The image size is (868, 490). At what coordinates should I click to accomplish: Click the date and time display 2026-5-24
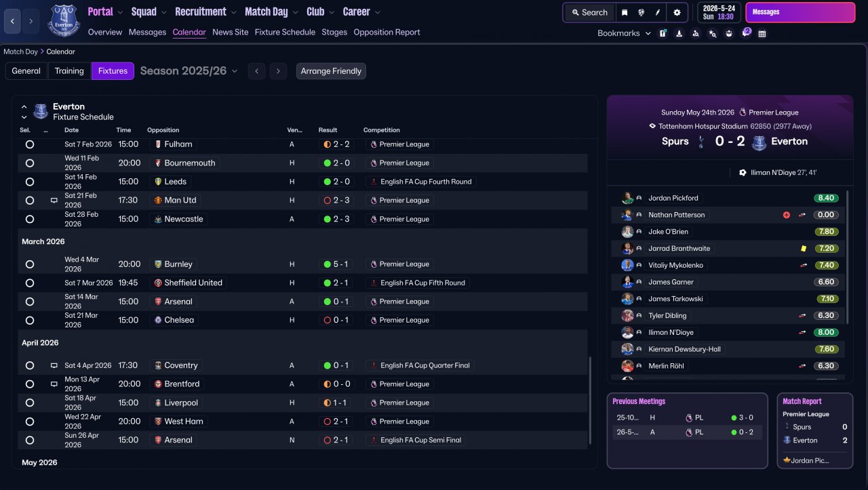click(719, 12)
